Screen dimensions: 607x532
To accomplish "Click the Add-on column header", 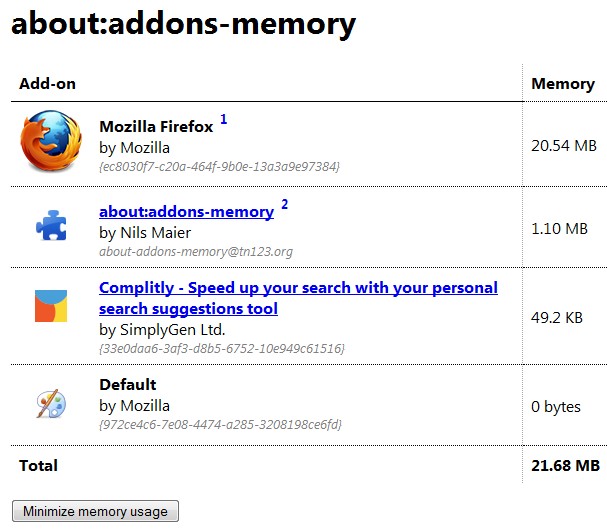I will point(47,84).
